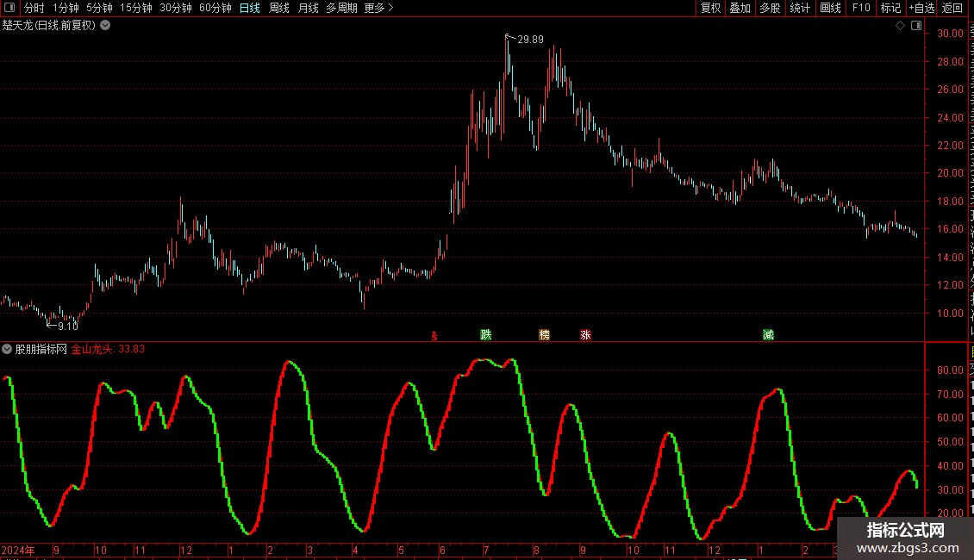Image resolution: width=974 pixels, height=560 pixels.
Task: Click the 80.00 indicator axis label
Action: [x=951, y=370]
